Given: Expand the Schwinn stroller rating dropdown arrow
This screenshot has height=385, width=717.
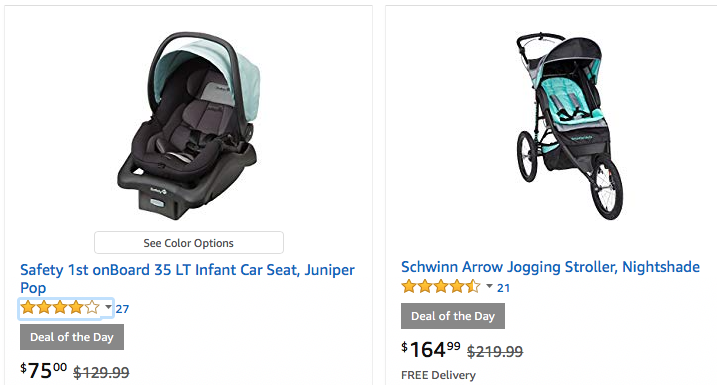Looking at the screenshot, I should 489,286.
